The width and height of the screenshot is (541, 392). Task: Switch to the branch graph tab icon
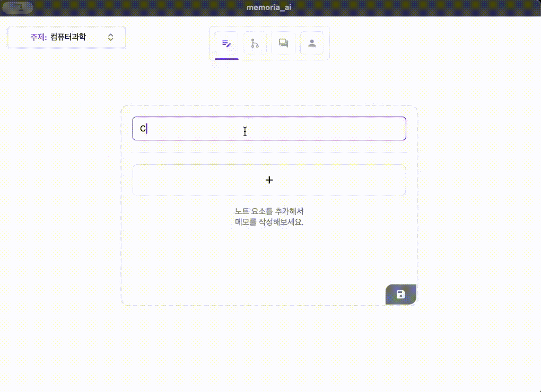pos(255,43)
